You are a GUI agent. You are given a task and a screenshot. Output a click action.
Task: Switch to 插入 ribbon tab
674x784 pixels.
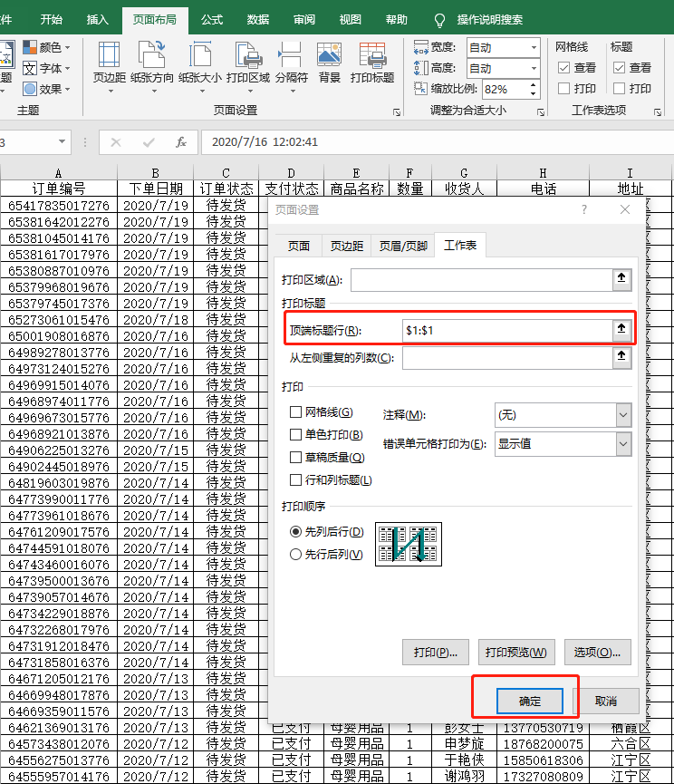98,20
